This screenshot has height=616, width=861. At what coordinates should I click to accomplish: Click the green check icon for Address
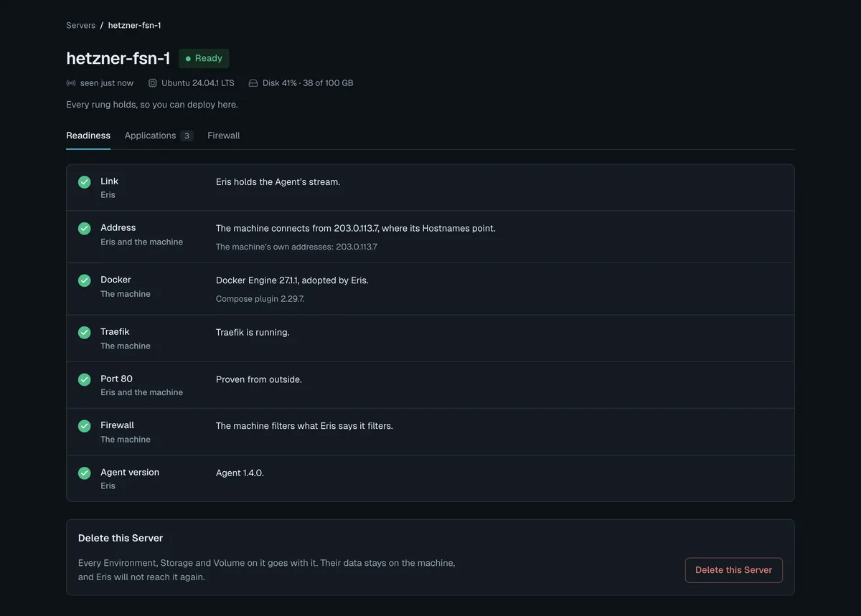pos(85,229)
